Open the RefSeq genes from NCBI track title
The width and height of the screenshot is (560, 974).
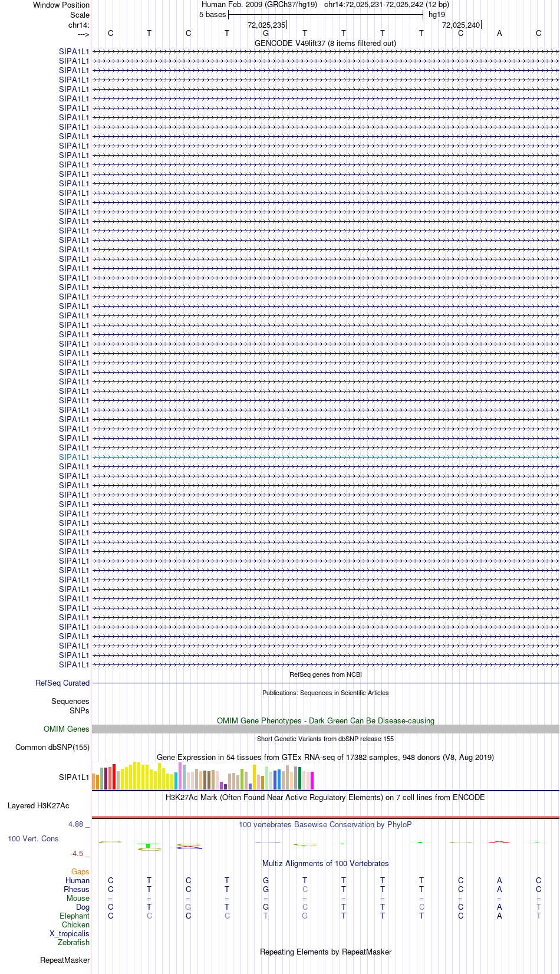325,675
